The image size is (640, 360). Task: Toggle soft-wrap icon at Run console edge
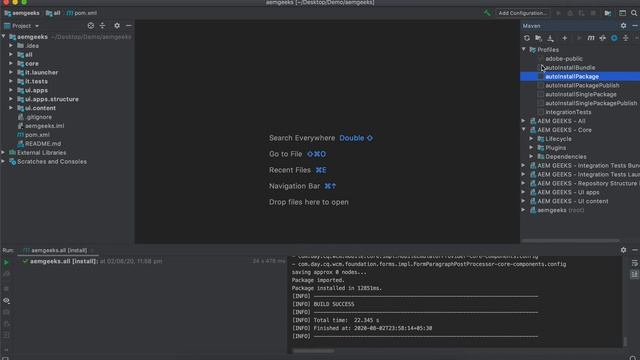coord(635,263)
